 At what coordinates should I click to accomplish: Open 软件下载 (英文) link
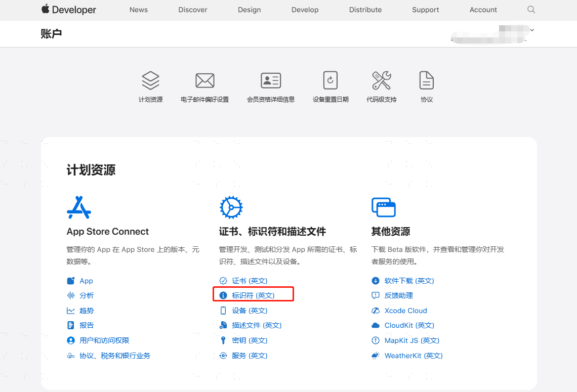tap(409, 281)
